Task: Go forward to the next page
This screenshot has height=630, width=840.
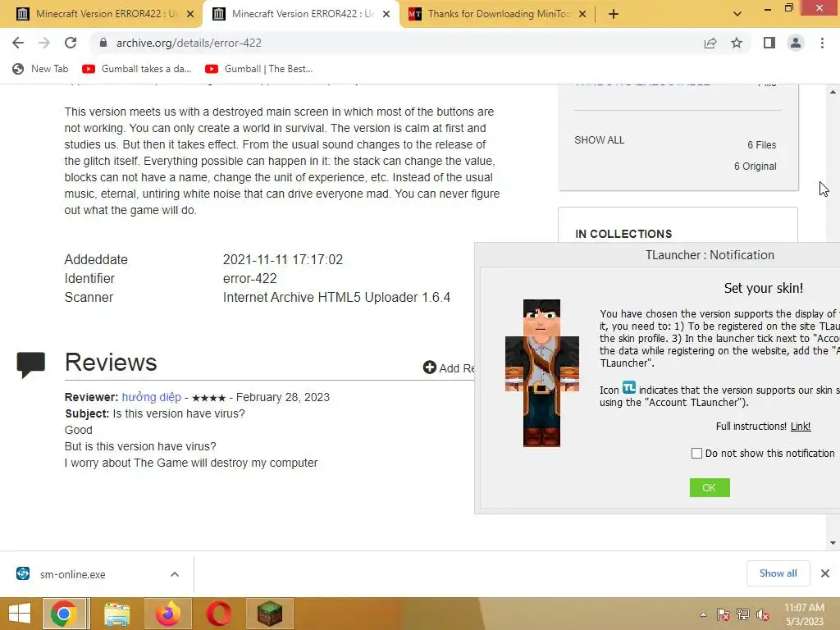Action: tap(44, 43)
